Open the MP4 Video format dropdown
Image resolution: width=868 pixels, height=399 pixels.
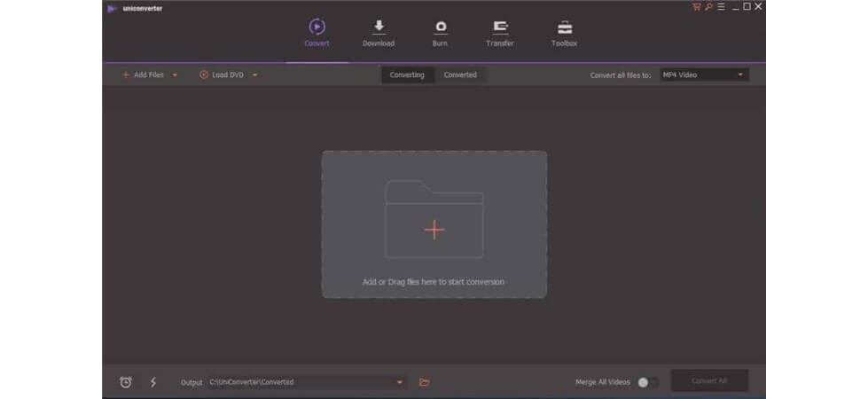coord(704,74)
